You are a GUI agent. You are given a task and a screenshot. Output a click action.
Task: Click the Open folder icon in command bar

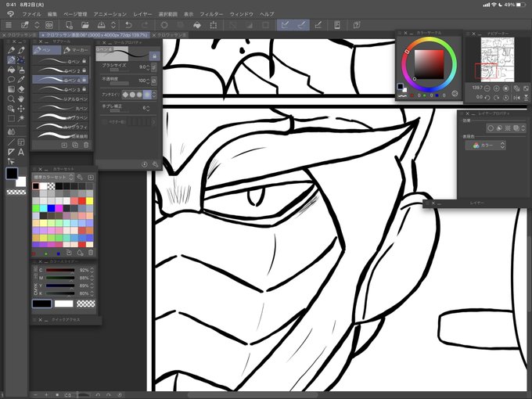coord(84,25)
